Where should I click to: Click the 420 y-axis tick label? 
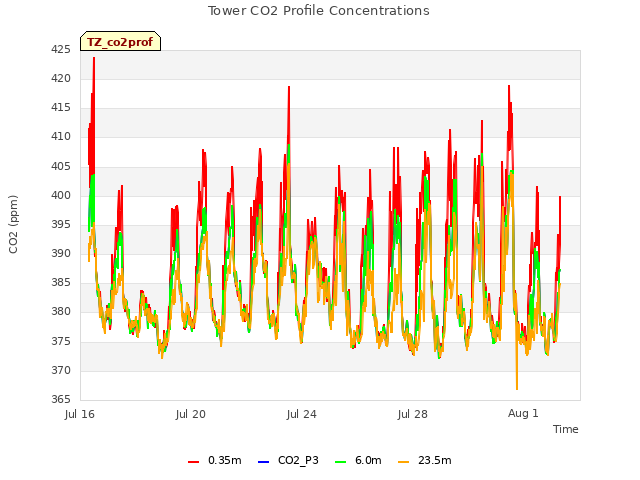point(61,78)
